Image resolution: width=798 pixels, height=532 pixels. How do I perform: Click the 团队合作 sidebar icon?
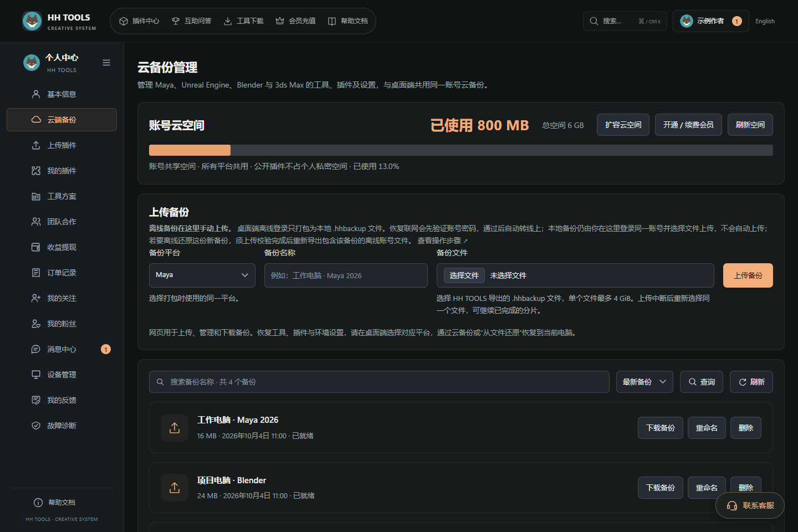(x=36, y=222)
